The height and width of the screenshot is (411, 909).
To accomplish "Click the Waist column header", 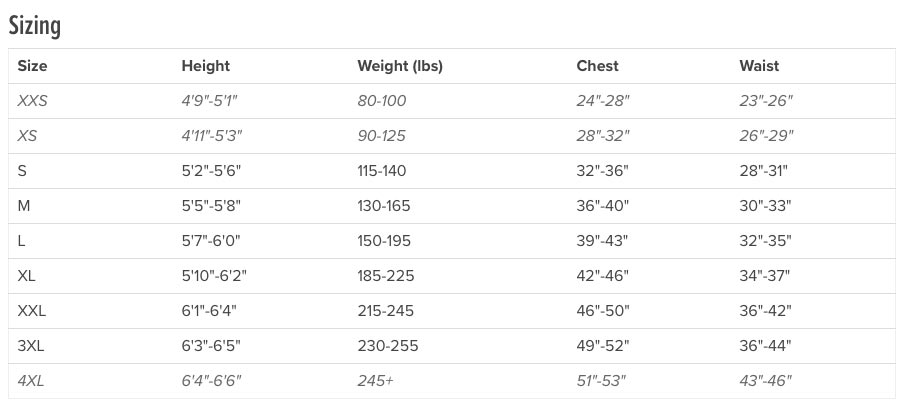I will pos(759,66).
